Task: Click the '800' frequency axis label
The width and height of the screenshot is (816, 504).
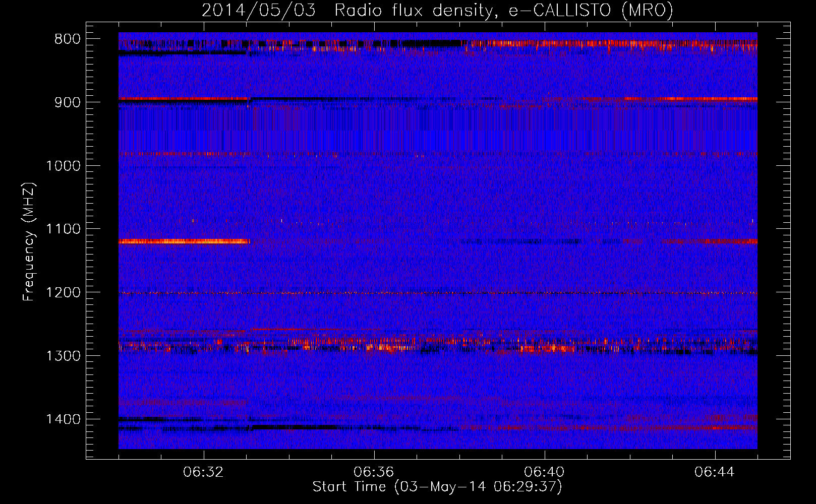Action: pos(67,39)
